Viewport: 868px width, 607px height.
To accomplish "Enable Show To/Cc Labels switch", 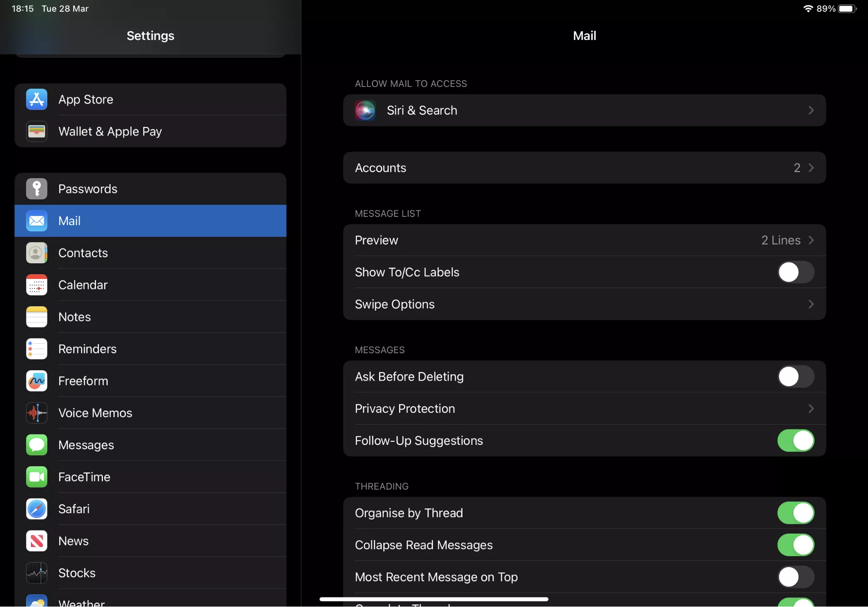I will 795,272.
